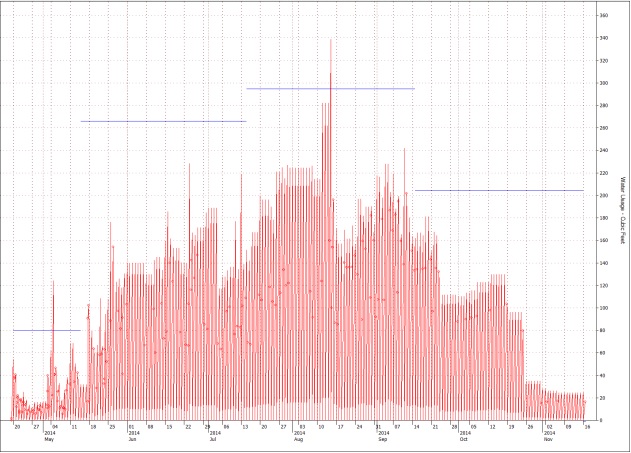The height and width of the screenshot is (453, 631).
Task: Click the "240" y-axis value
Action: (604, 150)
